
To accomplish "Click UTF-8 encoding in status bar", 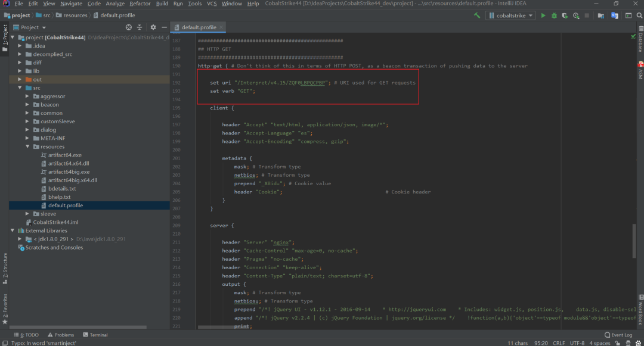I will (x=577, y=343).
